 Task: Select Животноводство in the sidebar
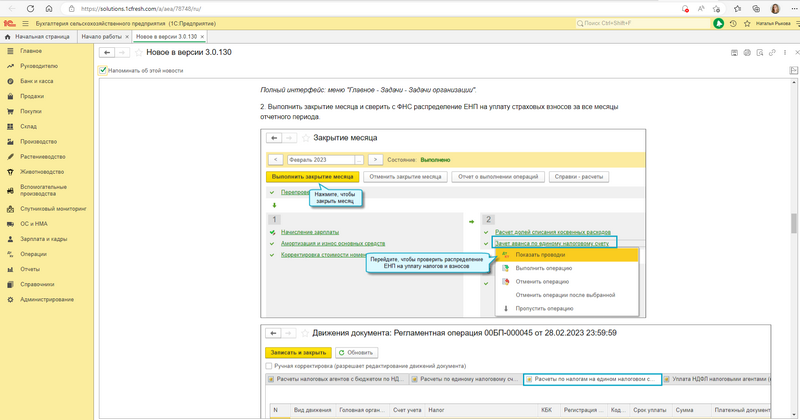[x=44, y=171]
